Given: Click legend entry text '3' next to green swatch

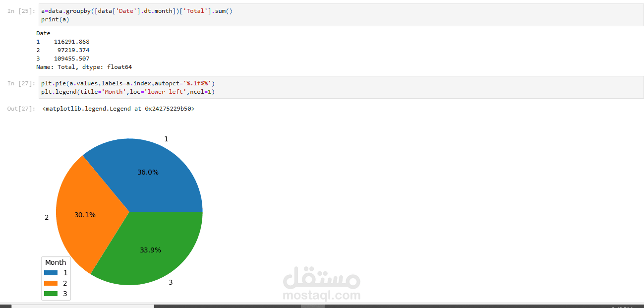Looking at the screenshot, I should click(x=65, y=294).
